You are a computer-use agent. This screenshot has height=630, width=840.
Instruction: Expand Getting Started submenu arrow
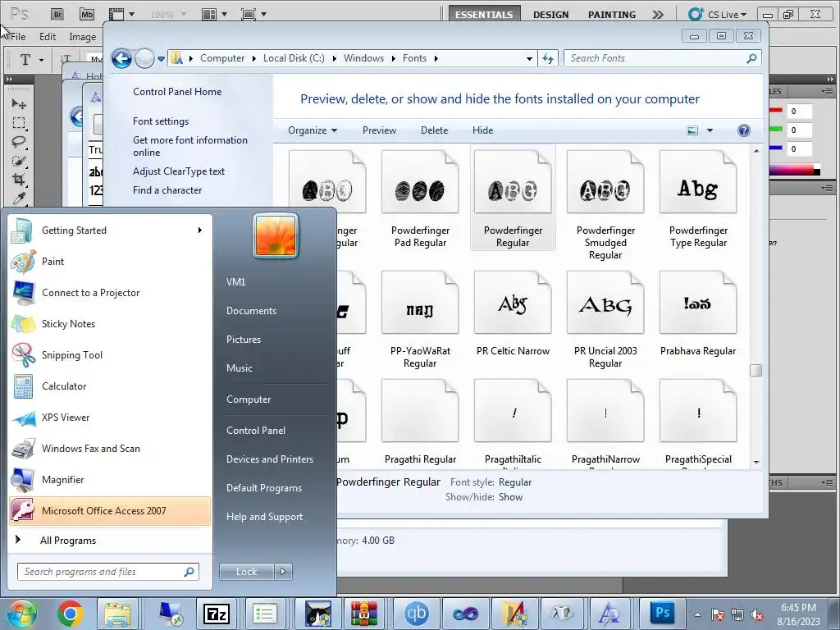coord(200,231)
